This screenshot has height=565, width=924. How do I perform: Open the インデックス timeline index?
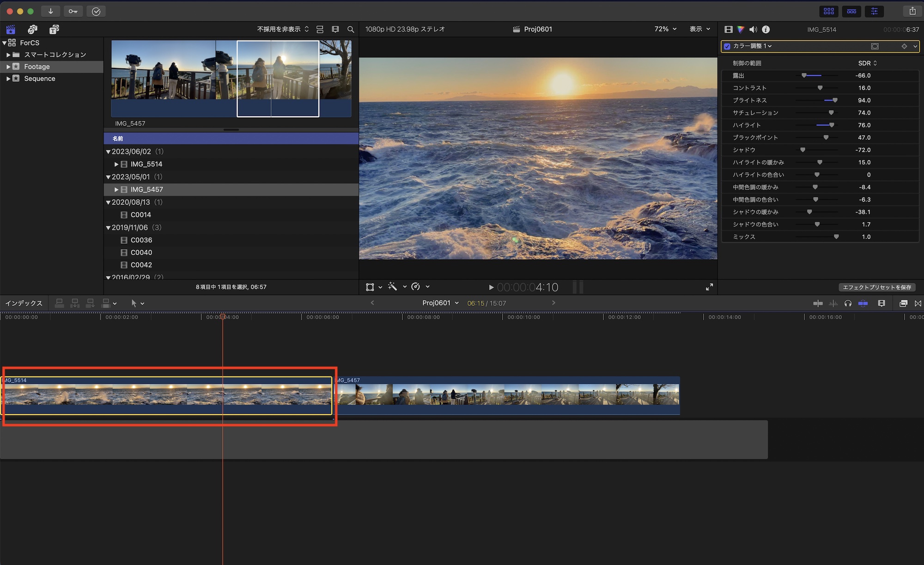[x=24, y=304]
